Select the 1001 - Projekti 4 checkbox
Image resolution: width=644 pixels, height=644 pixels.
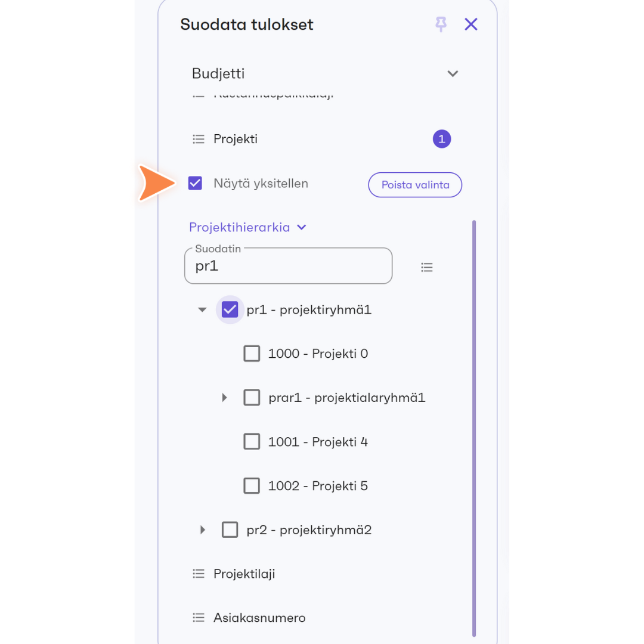click(252, 442)
